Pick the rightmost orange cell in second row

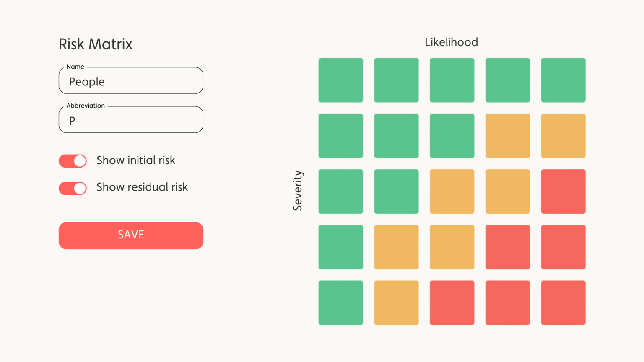563,136
